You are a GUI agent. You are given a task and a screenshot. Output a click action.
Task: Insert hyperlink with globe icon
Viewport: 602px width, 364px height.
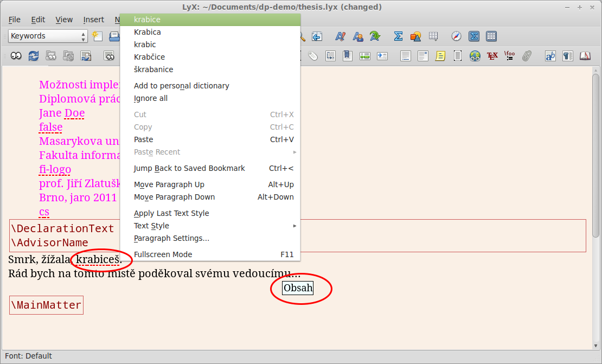pos(475,56)
